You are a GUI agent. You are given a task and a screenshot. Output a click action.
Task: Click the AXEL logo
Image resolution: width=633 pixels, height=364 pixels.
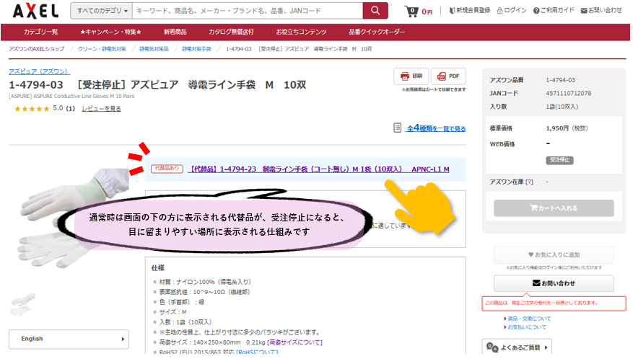coord(35,11)
